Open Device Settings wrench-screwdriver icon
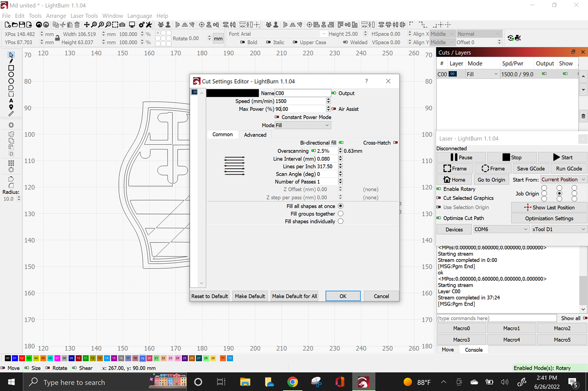Screen dimensions: 588x391 (x=149, y=25)
